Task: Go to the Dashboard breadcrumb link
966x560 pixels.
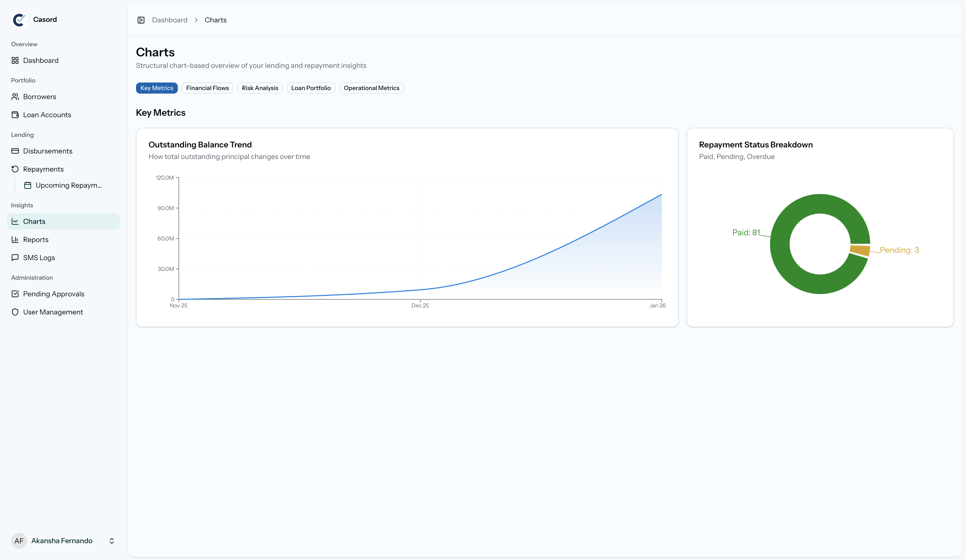Action: [x=169, y=20]
